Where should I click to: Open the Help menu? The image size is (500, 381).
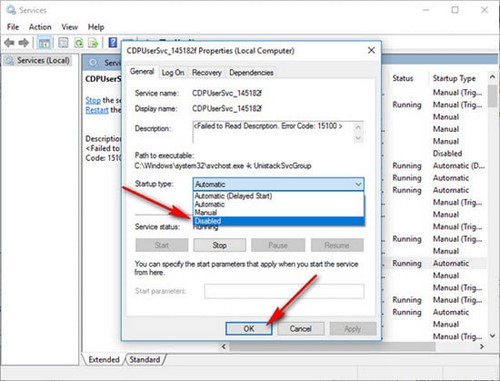click(x=96, y=27)
